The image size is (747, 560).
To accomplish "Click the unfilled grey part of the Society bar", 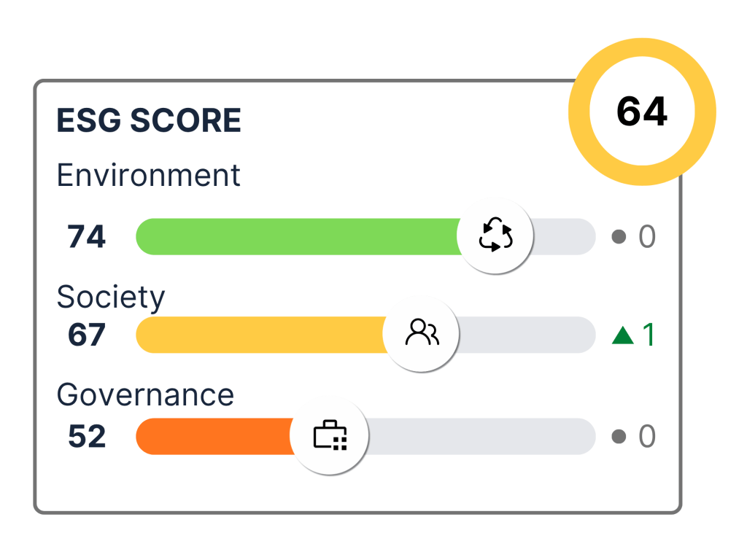I will [x=525, y=335].
